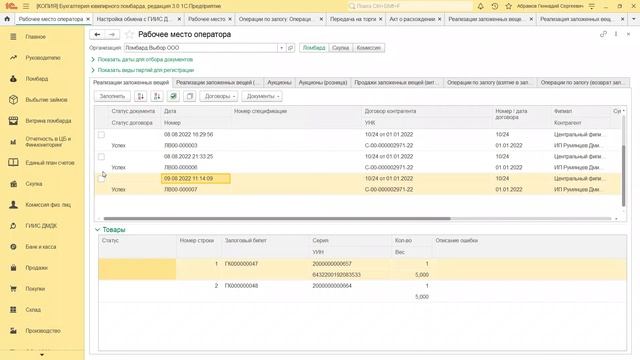Open Руководителю section in sidebar
Image resolution: width=640 pixels, height=360 pixels.
(x=42, y=58)
